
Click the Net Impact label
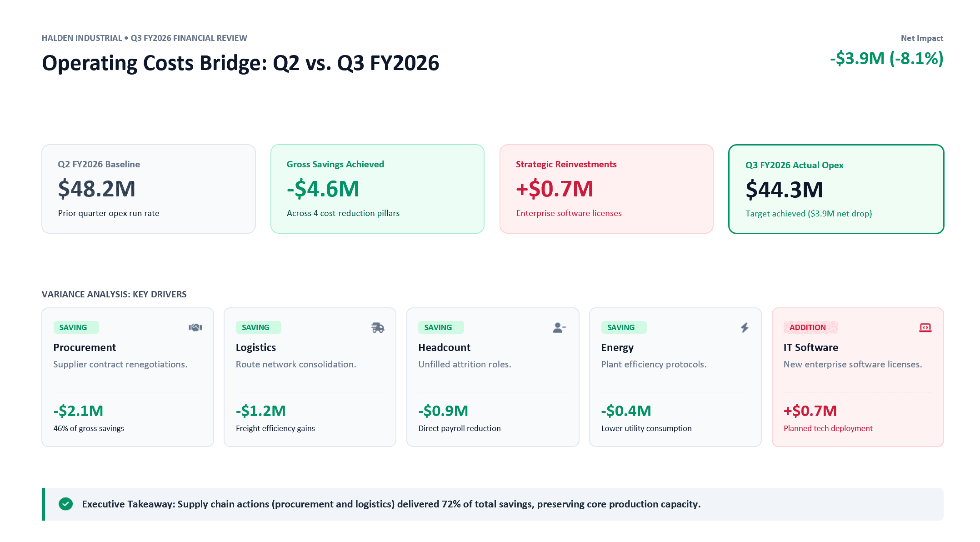922,38
